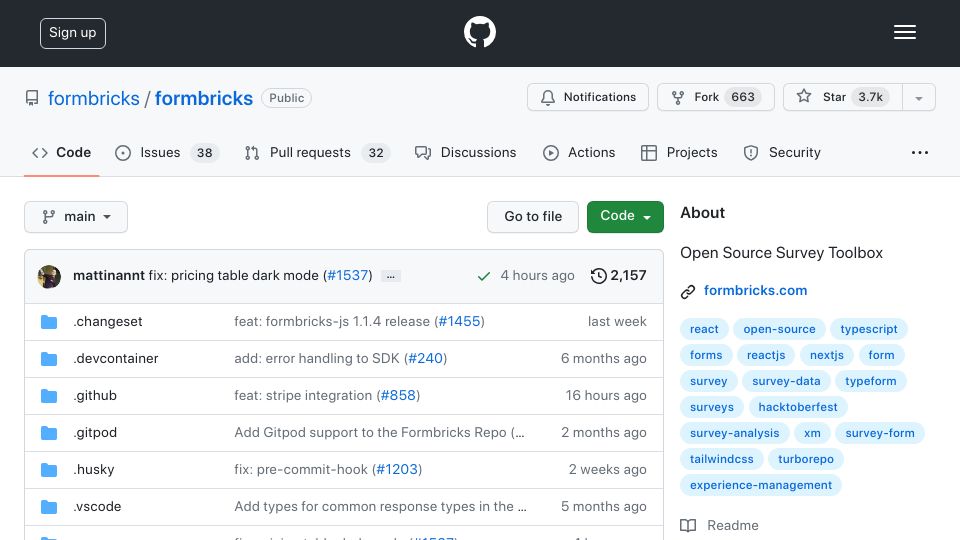Click the react topic tag

704,329
